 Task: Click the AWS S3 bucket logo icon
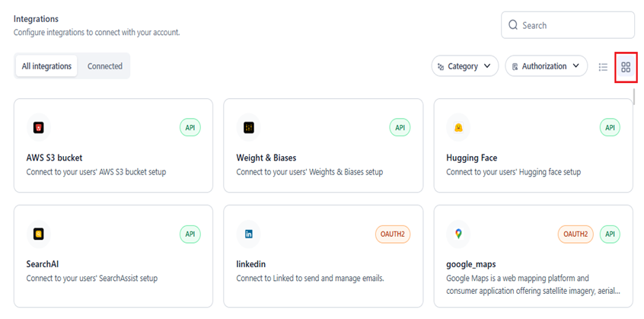[39, 128]
